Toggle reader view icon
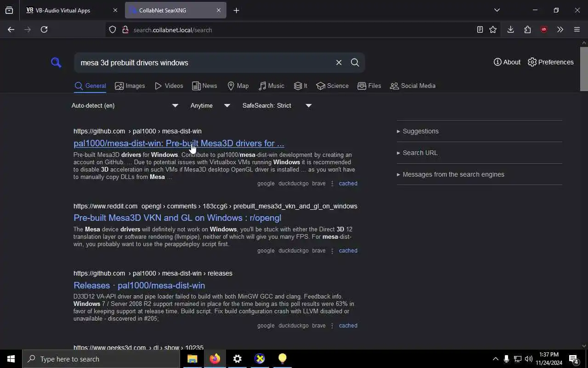The image size is (588, 368). tap(480, 30)
